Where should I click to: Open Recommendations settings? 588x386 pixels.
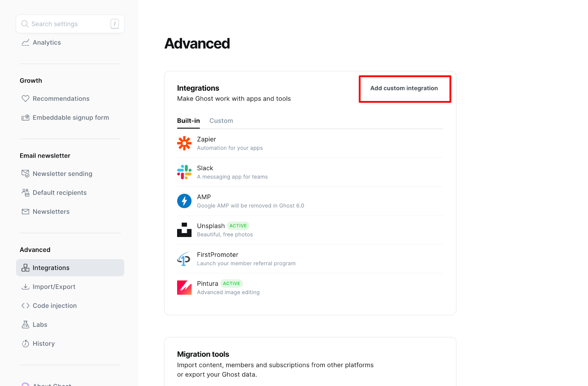[70, 98]
